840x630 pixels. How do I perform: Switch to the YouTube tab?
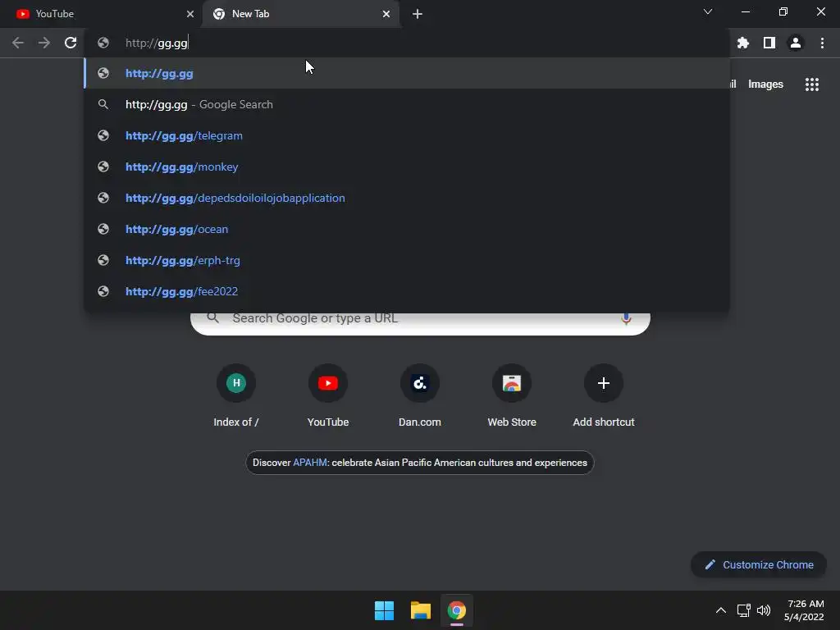coord(101,14)
